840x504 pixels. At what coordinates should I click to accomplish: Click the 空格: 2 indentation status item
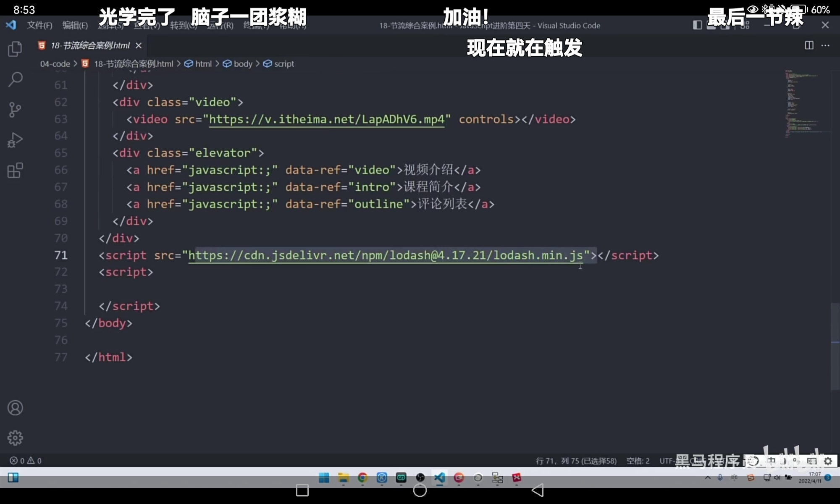pos(638,461)
